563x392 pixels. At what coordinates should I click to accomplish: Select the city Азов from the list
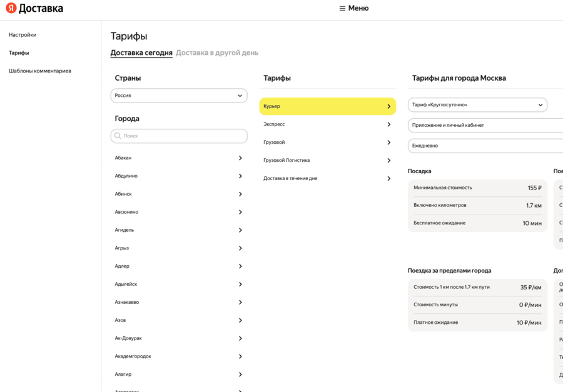tap(121, 320)
